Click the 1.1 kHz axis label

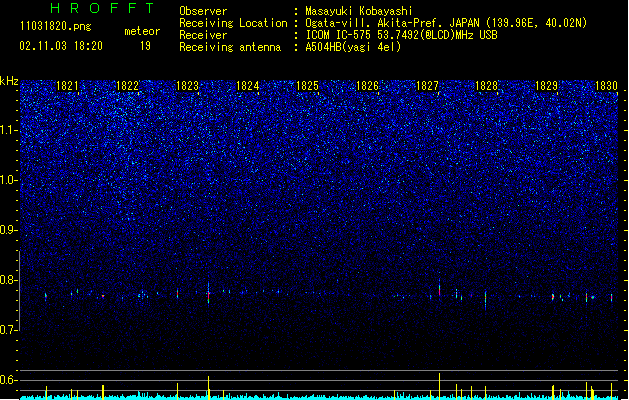pyautogui.click(x=9, y=130)
